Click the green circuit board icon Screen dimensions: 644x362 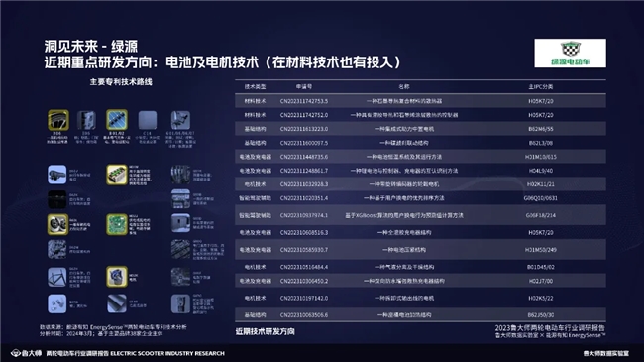tap(117, 224)
